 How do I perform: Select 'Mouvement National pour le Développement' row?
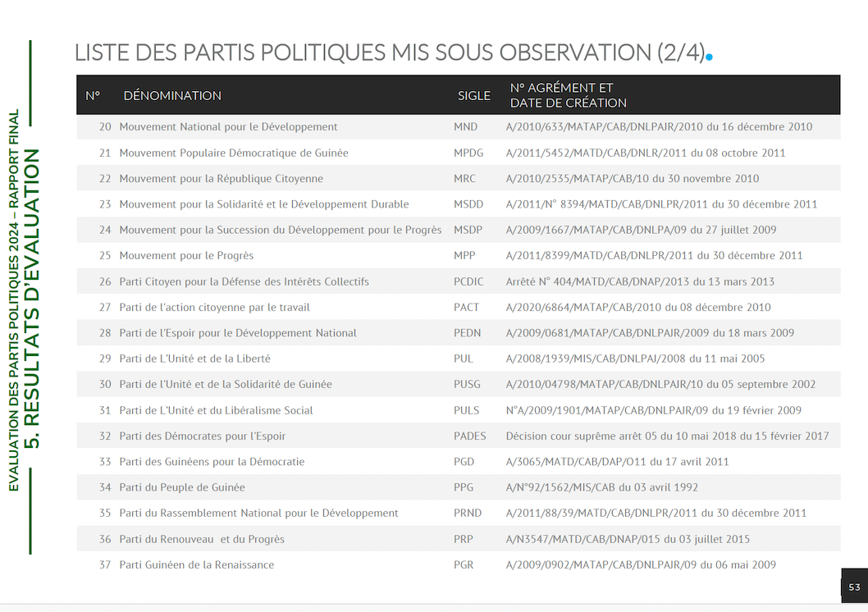(228, 127)
